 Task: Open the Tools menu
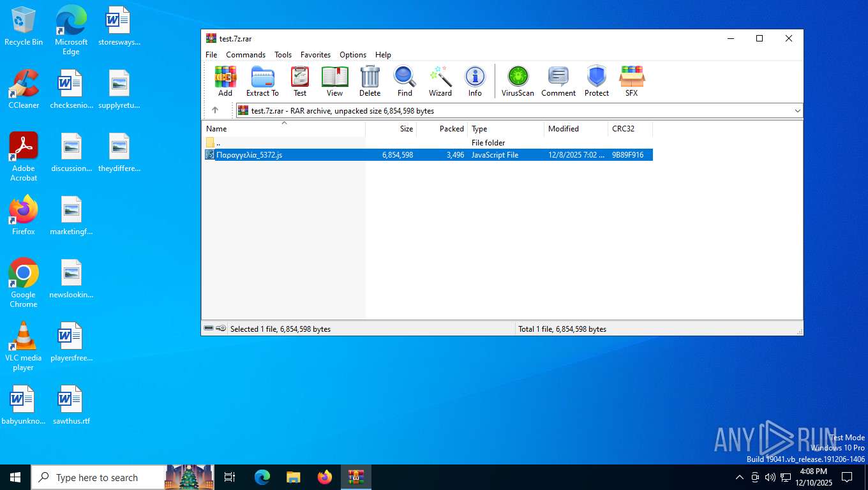283,55
